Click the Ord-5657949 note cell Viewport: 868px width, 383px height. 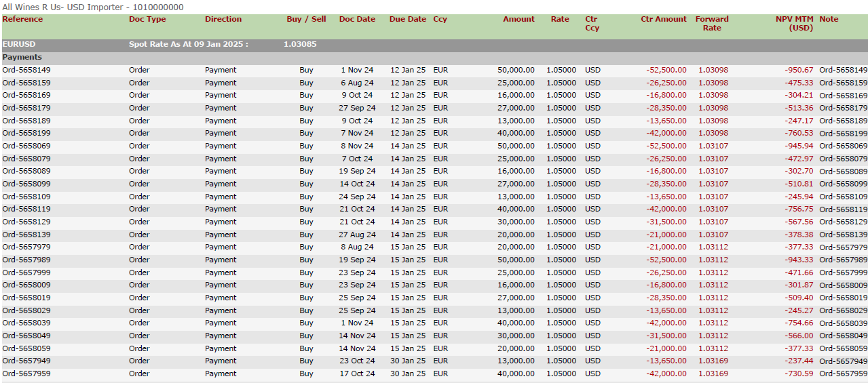tap(844, 361)
